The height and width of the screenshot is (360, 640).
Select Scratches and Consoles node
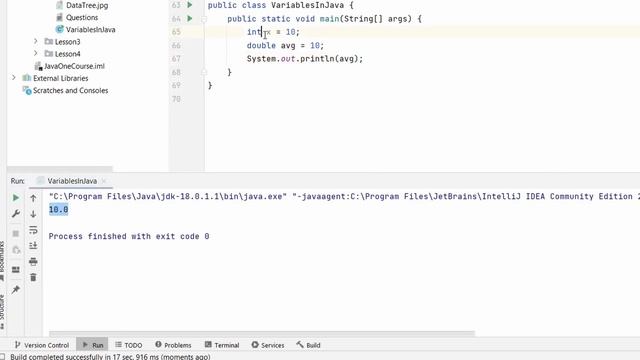coord(70,90)
